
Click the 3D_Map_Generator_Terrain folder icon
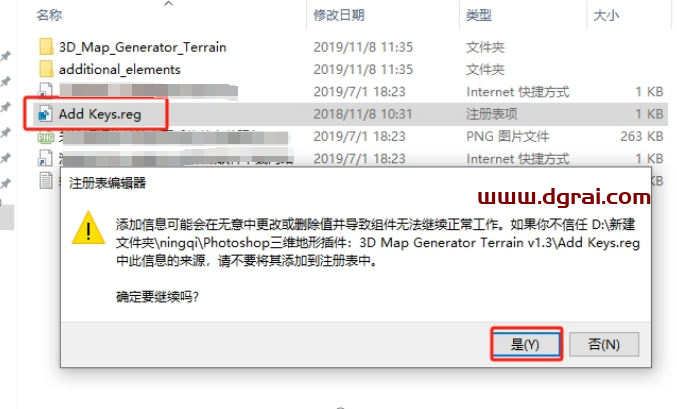click(46, 47)
